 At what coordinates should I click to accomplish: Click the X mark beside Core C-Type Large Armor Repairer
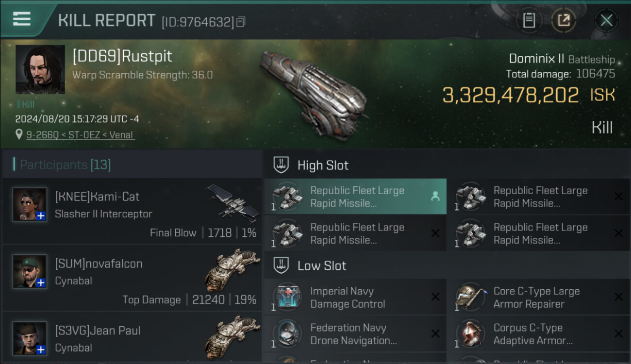(618, 297)
